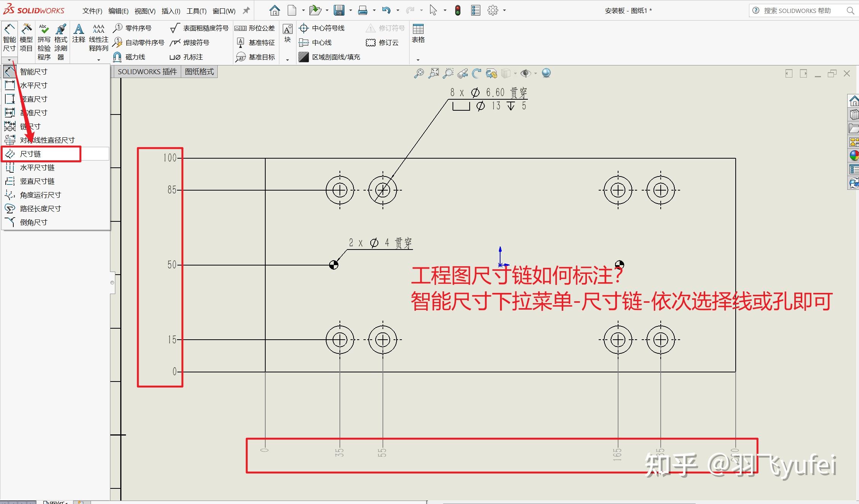
Task: Open 文件(F) menu
Action: coord(92,11)
